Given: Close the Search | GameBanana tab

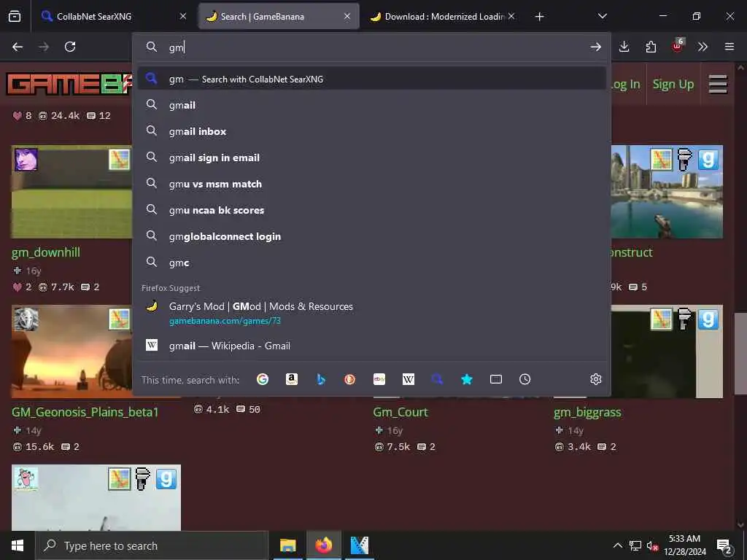Looking at the screenshot, I should (347, 16).
